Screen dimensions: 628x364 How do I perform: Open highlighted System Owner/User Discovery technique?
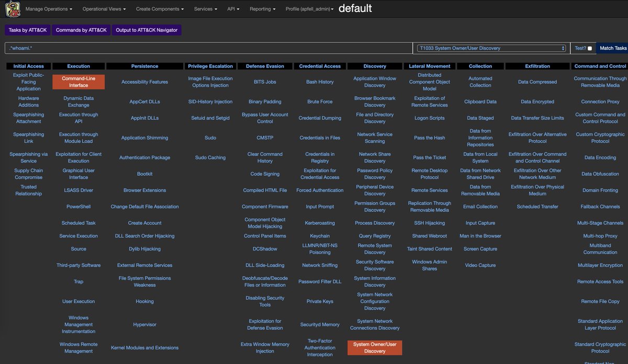click(375, 348)
